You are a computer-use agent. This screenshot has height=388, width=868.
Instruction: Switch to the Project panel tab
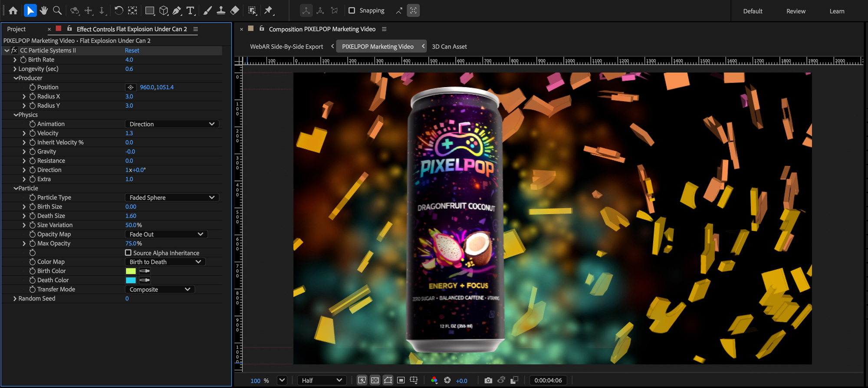(x=16, y=29)
